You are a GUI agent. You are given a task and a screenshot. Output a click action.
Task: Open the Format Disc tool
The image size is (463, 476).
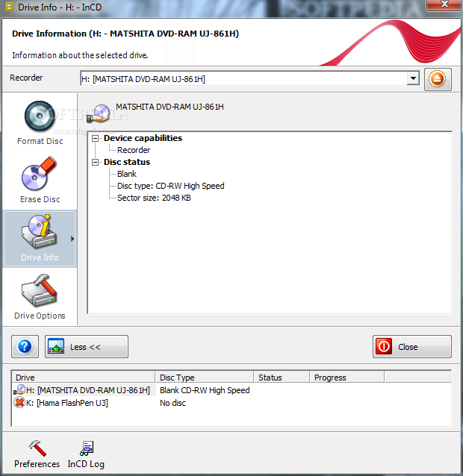(40, 123)
